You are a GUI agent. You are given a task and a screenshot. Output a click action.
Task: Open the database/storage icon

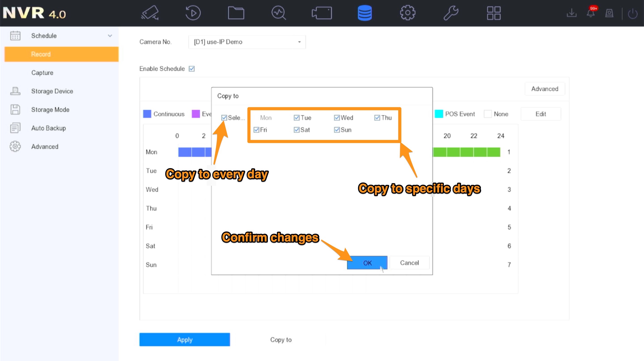(x=364, y=13)
